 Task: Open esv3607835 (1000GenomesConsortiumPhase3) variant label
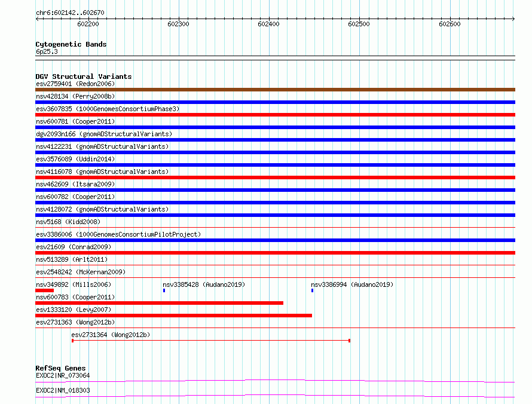point(108,109)
